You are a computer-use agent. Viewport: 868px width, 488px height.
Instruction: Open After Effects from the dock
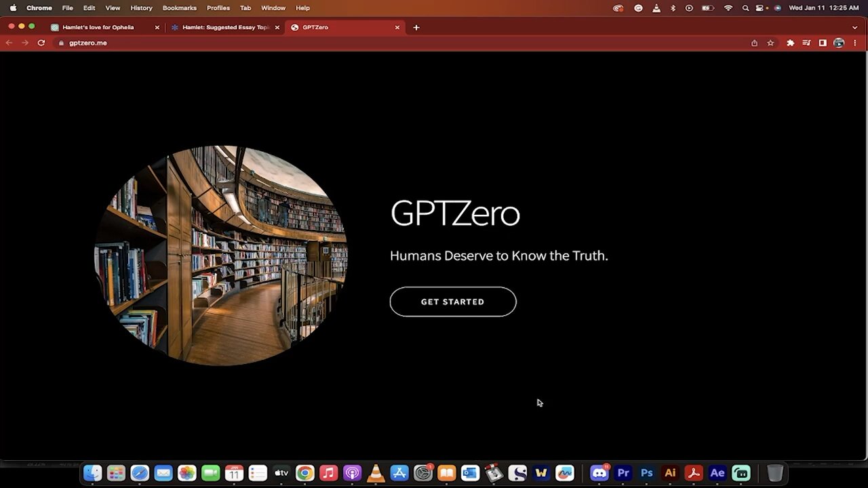click(x=717, y=473)
